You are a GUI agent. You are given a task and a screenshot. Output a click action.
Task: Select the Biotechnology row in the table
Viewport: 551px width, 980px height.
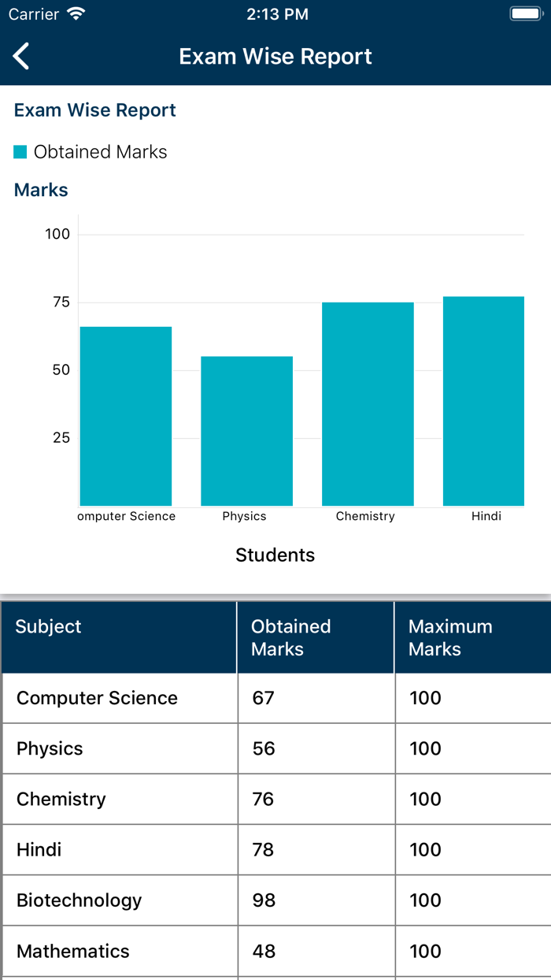[118, 900]
